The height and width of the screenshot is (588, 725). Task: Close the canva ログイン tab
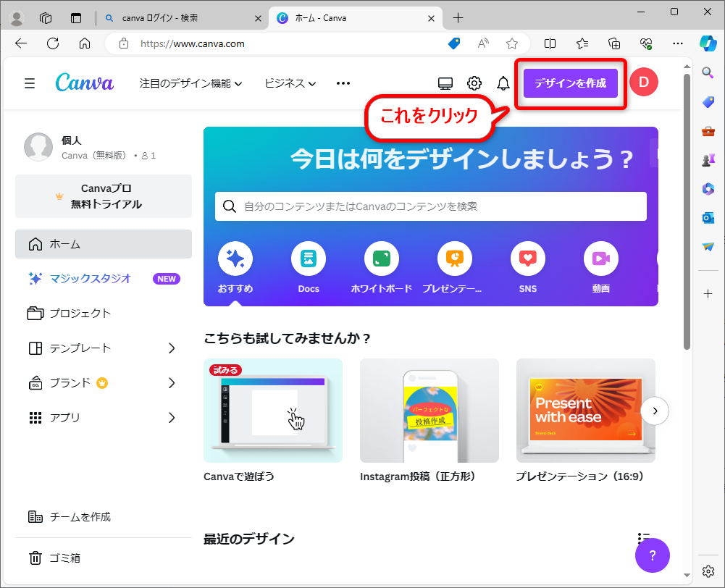(x=258, y=18)
